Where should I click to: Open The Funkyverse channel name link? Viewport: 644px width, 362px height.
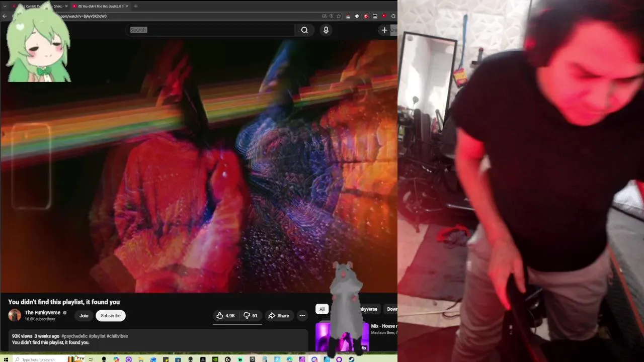click(x=43, y=313)
